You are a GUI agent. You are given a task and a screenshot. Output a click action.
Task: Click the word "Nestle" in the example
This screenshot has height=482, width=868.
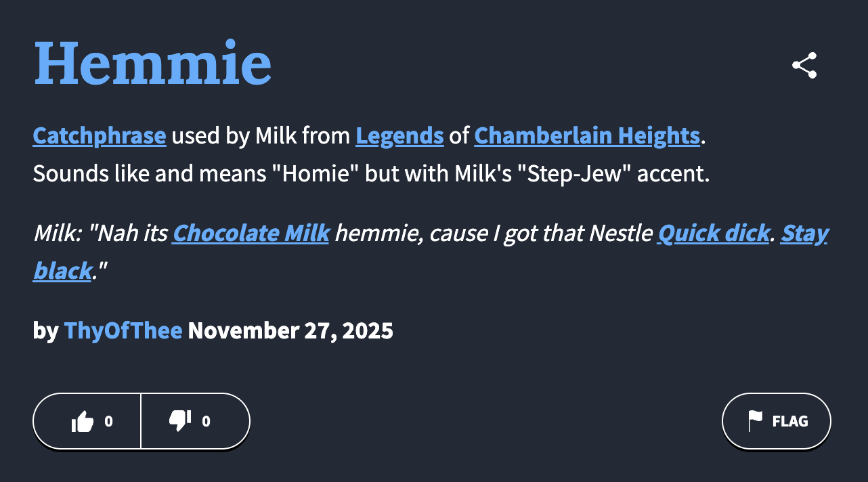[620, 234]
